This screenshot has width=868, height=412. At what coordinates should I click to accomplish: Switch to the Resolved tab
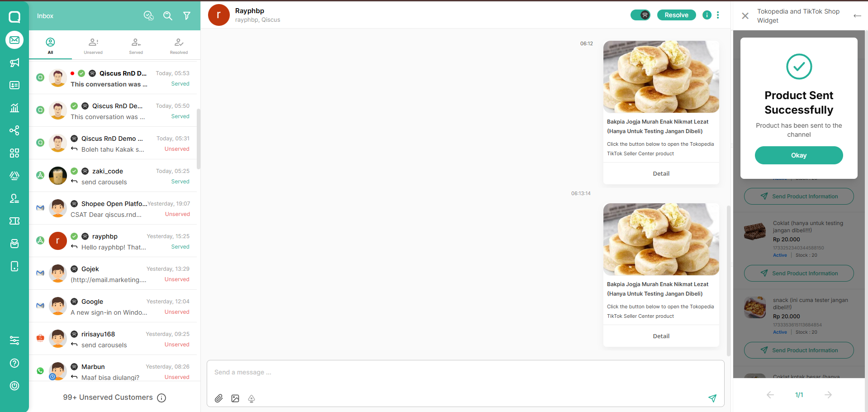click(179, 45)
